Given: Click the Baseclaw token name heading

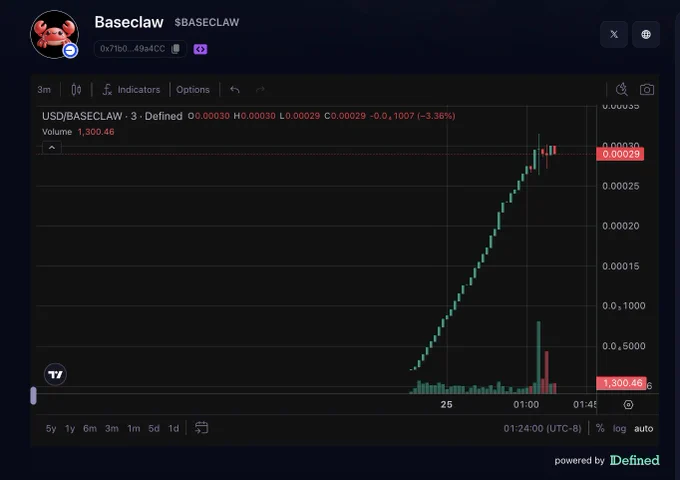Looking at the screenshot, I should click(x=129, y=22).
